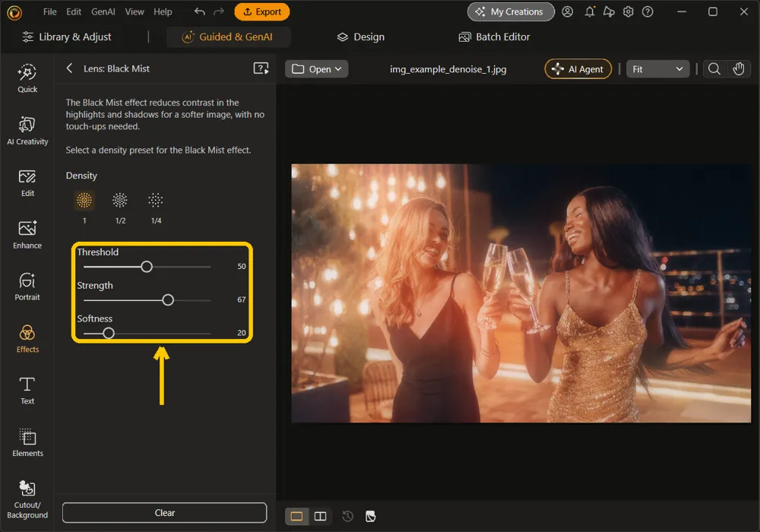760x532 pixels.
Task: Select the zoom magnifier tool
Action: [x=714, y=69]
